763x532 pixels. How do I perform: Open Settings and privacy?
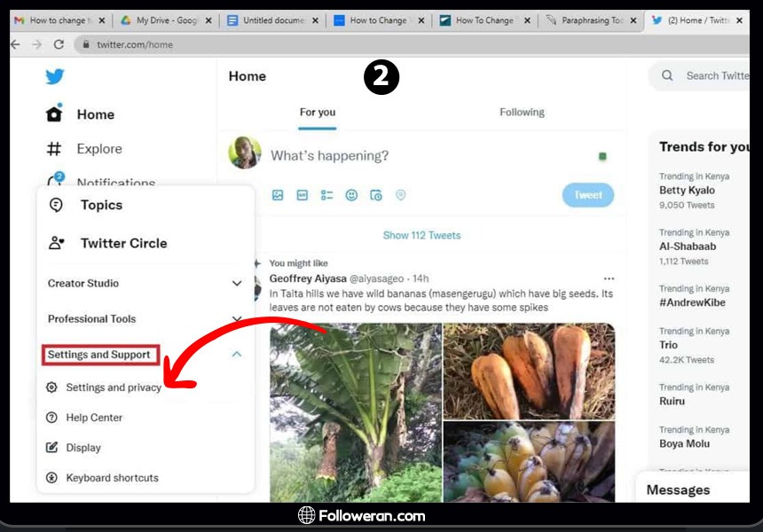113,387
